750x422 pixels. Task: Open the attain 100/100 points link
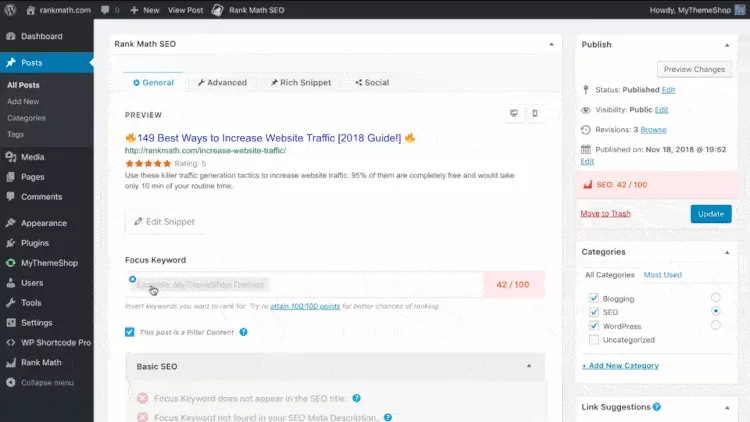305,306
